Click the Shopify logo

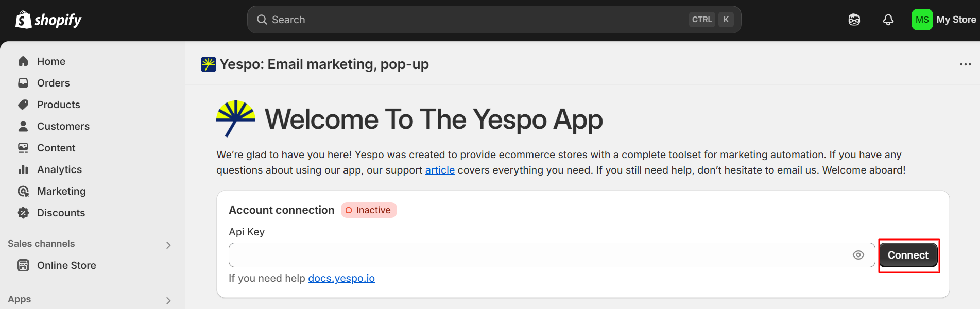[48, 20]
